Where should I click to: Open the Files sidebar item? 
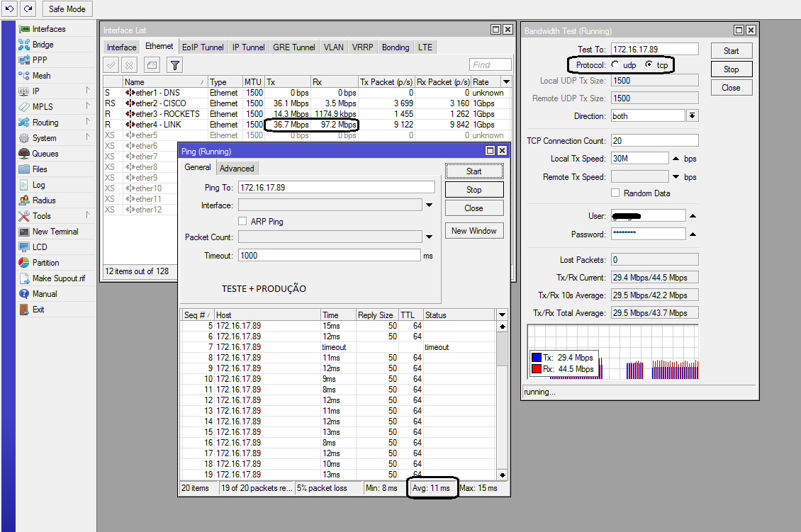(40, 169)
